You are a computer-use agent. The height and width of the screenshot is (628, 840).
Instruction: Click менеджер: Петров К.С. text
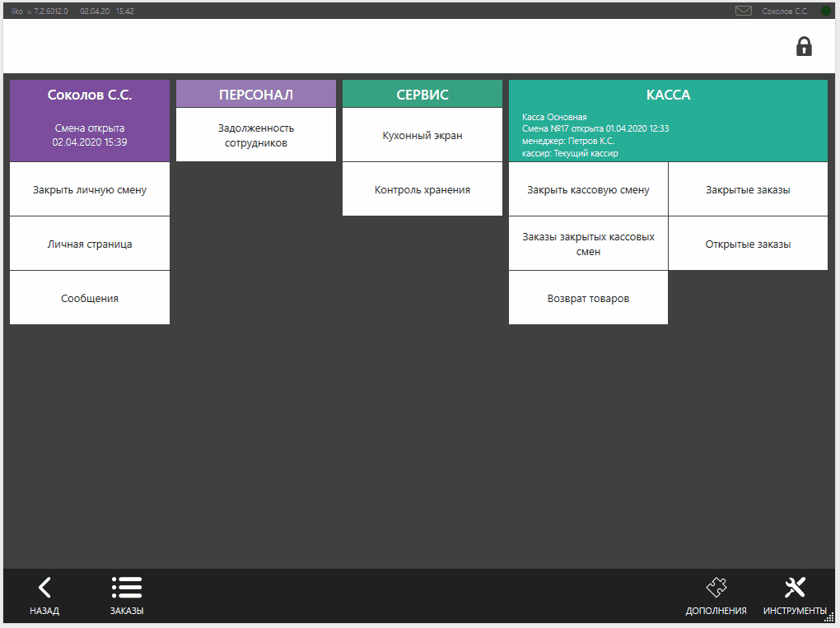pos(568,141)
